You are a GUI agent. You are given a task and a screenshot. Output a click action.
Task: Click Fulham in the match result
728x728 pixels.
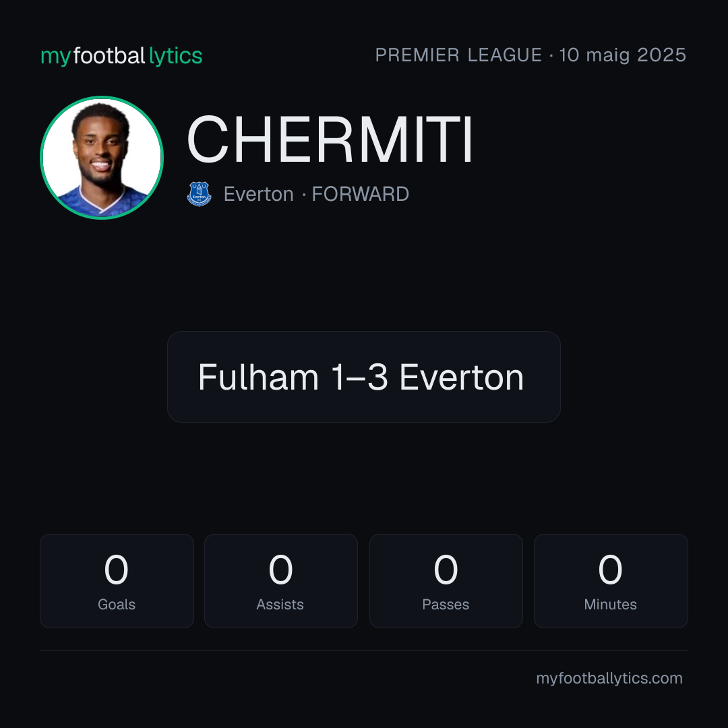258,377
